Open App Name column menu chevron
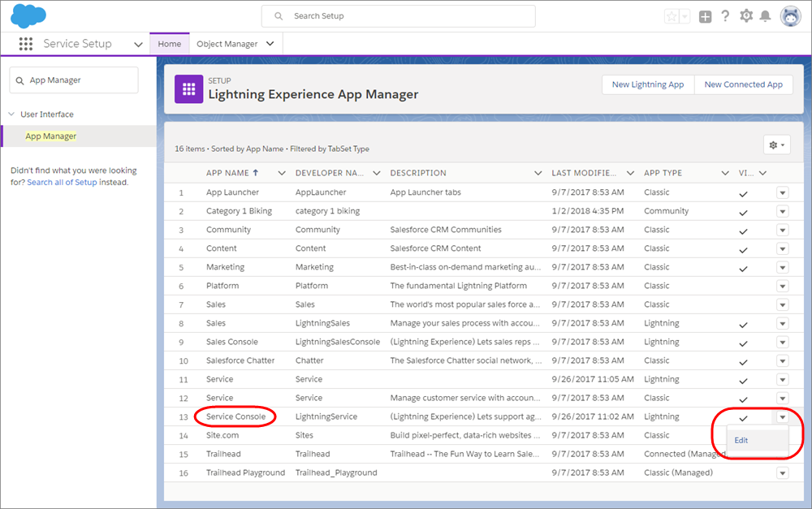The width and height of the screenshot is (812, 509). click(x=282, y=173)
